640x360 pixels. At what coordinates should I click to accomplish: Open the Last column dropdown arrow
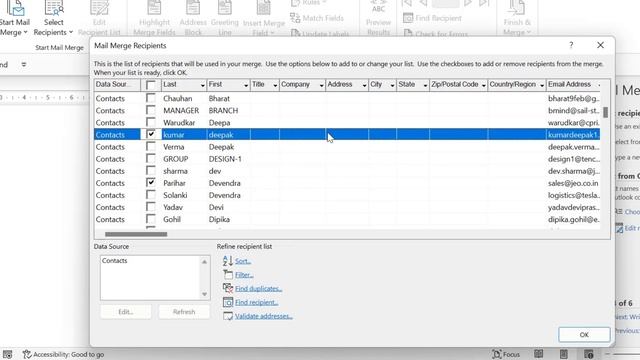click(x=202, y=85)
